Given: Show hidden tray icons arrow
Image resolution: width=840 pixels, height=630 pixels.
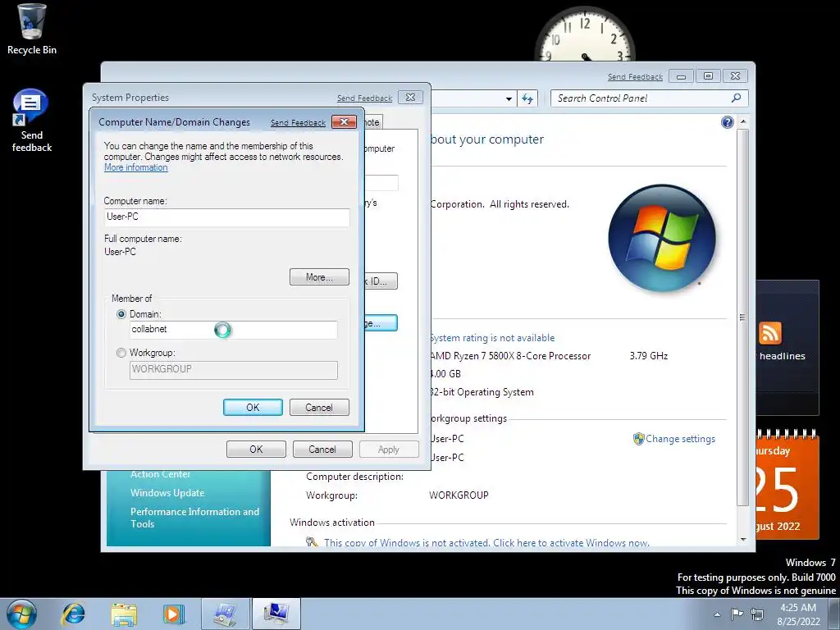Looking at the screenshot, I should pyautogui.click(x=717, y=614).
